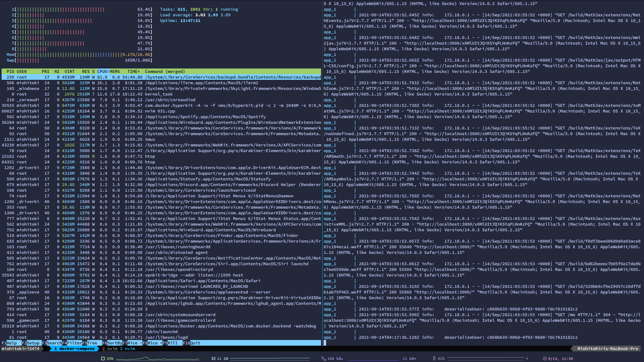Click the battery icon beside 82%
This screenshot has width=644, height=362.
[434, 359]
